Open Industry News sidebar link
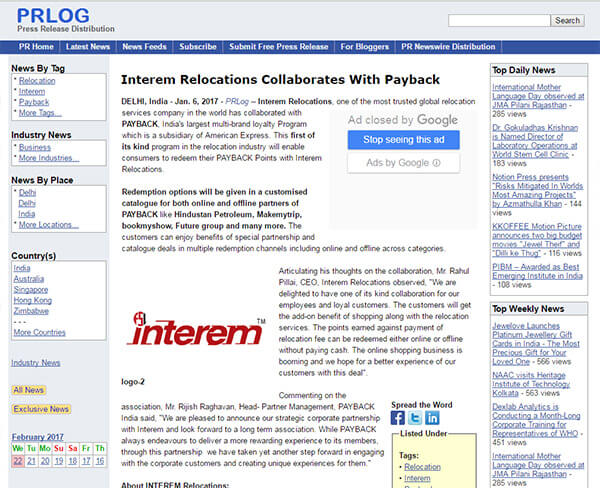 (36, 363)
